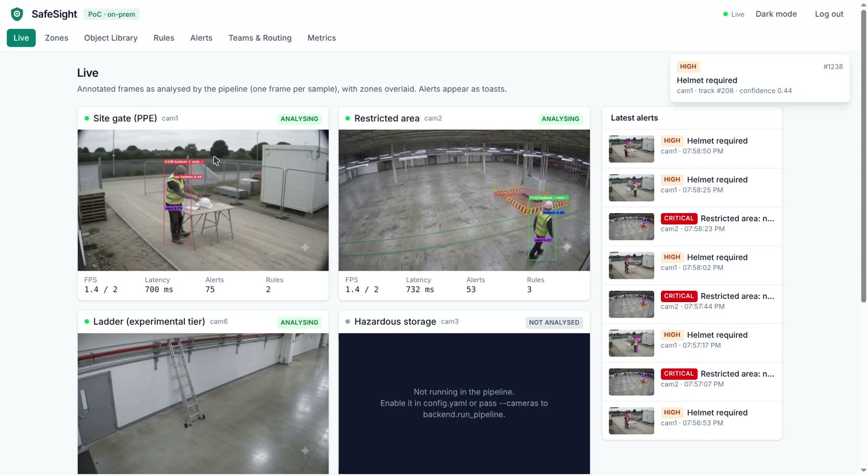
Task: View the Metrics tab
Action: coord(322,38)
